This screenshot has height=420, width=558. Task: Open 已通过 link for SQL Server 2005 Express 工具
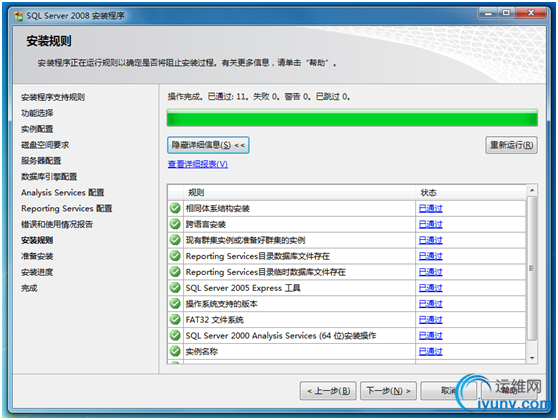[x=431, y=288]
